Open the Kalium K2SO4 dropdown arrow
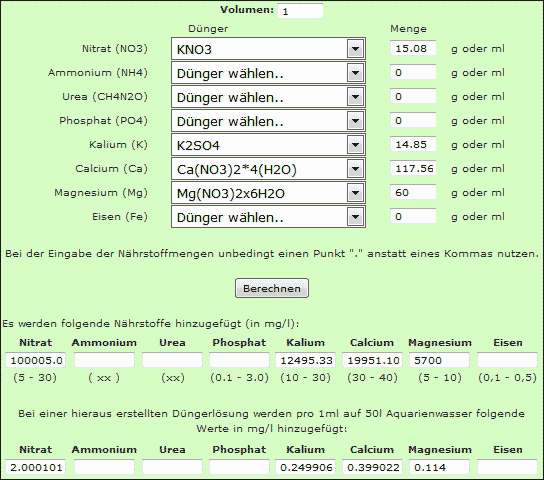The height and width of the screenshot is (480, 544). click(355, 145)
